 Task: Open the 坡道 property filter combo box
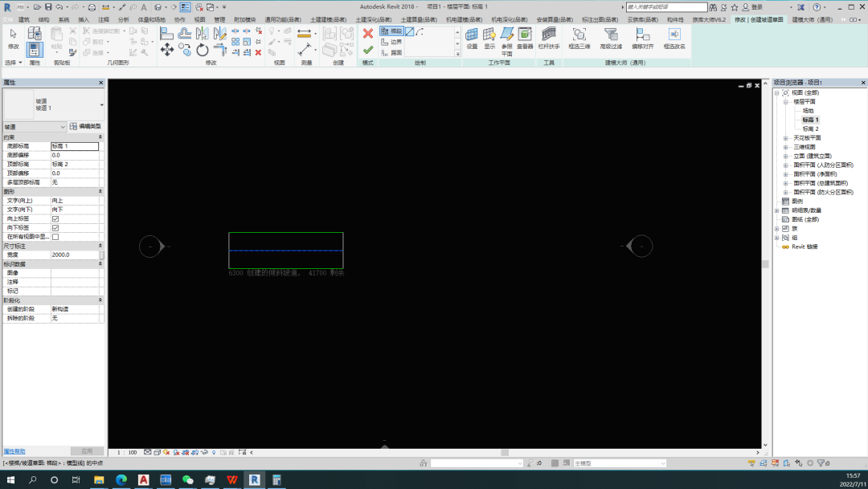[x=35, y=127]
